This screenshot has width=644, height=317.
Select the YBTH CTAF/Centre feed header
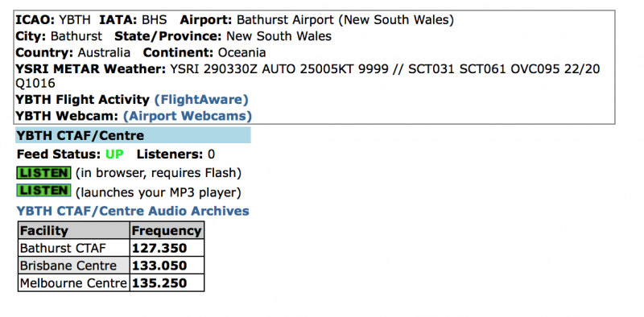[x=133, y=135]
